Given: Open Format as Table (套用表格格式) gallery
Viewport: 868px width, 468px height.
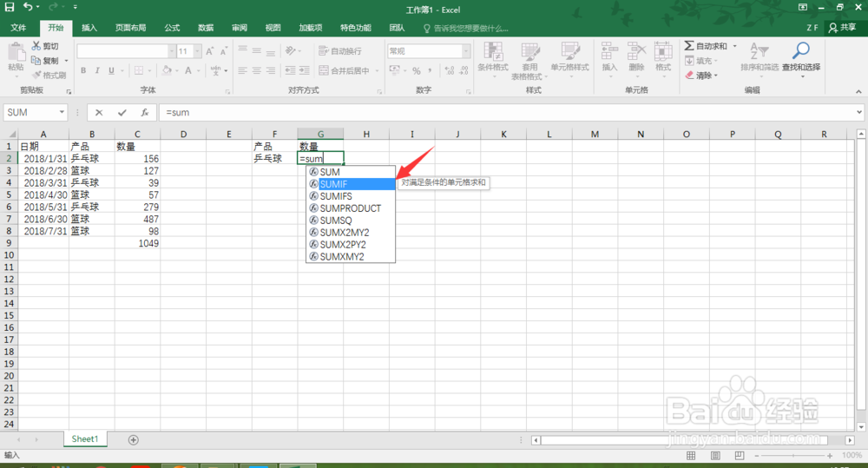Looking at the screenshot, I should [x=529, y=61].
